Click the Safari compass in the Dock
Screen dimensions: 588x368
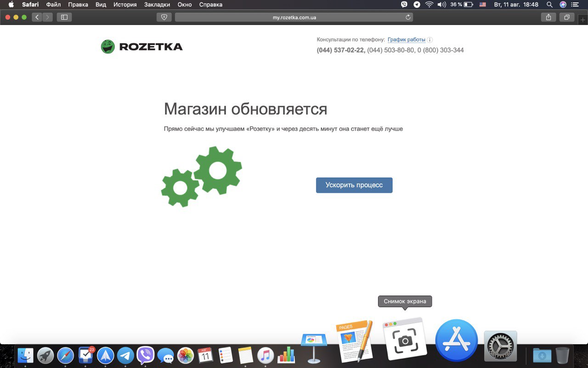pyautogui.click(x=65, y=355)
